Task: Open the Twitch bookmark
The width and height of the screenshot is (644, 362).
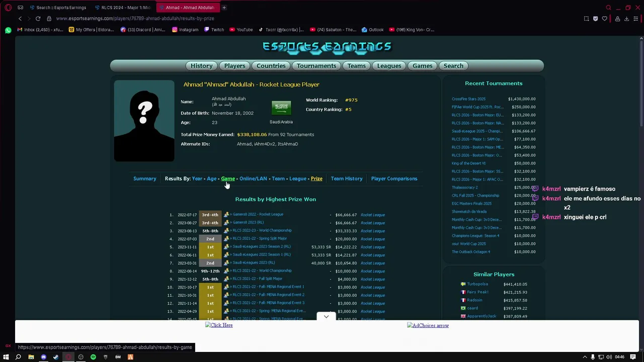Action: click(214, 30)
